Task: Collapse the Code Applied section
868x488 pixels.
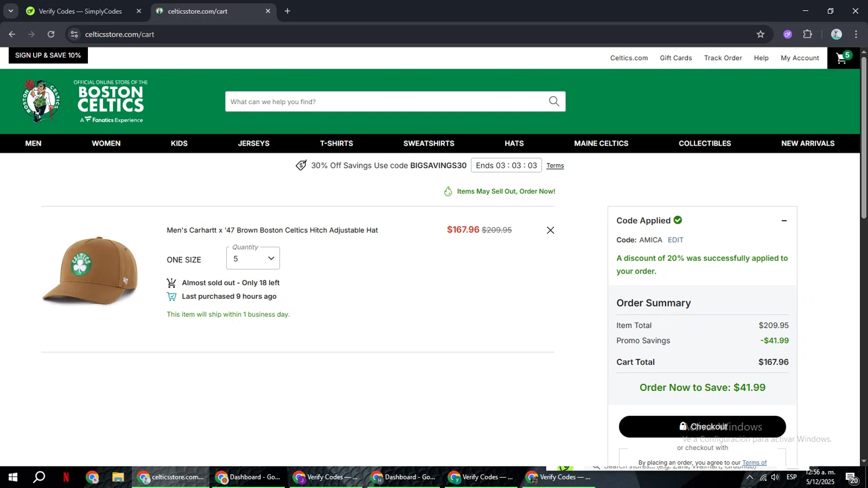Action: (784, 221)
